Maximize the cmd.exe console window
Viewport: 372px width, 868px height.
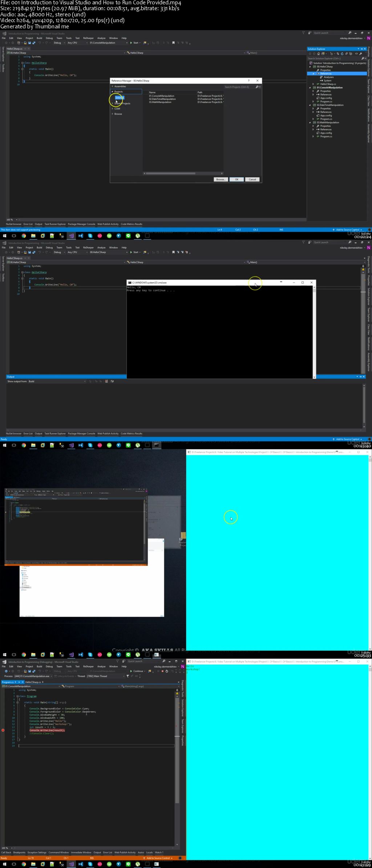pyautogui.click(x=303, y=283)
